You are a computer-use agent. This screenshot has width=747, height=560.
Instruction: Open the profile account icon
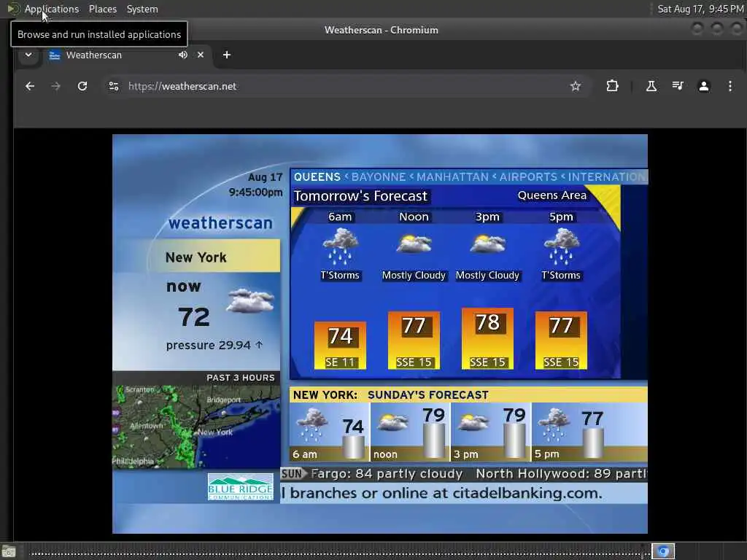click(x=704, y=86)
